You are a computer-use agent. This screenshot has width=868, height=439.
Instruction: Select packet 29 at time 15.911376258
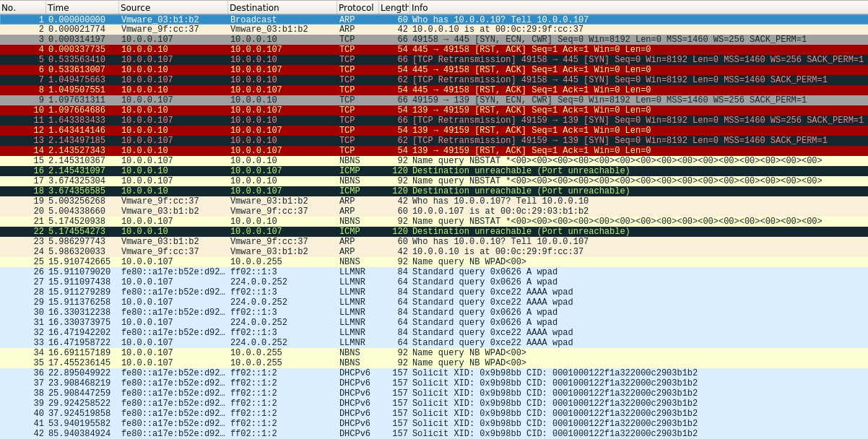point(434,303)
